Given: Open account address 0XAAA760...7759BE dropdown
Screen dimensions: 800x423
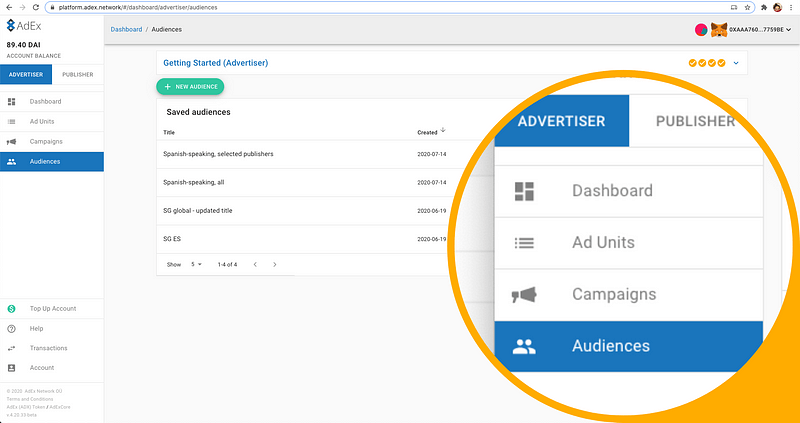Looking at the screenshot, I should click(x=760, y=30).
